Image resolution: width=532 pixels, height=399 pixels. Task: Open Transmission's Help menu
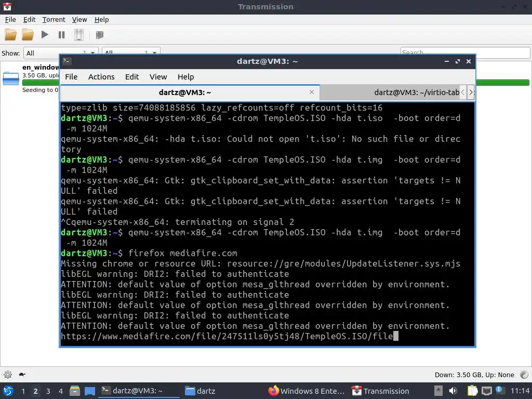(101, 20)
